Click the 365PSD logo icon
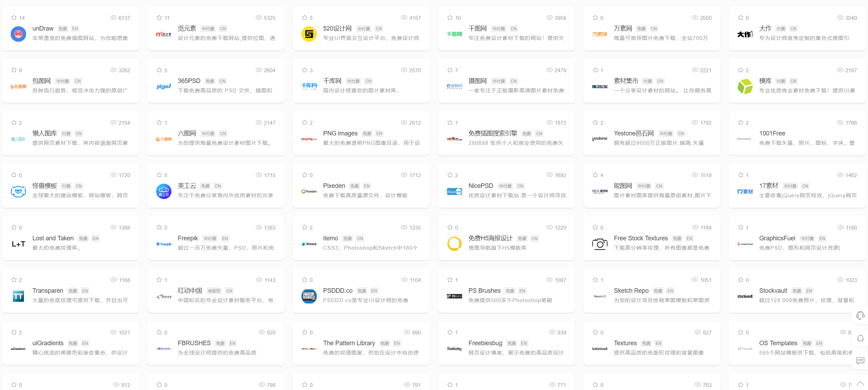Image resolution: width=868 pixels, height=390 pixels. (164, 86)
